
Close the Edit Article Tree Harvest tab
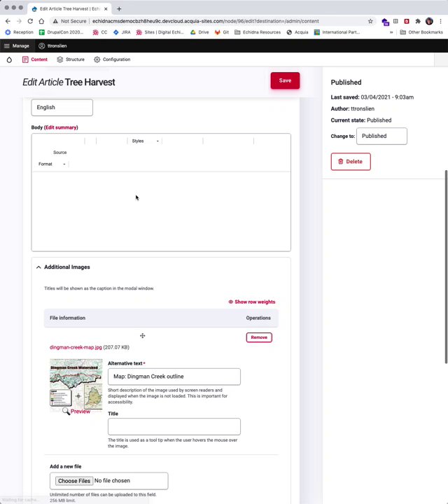tap(106, 8)
